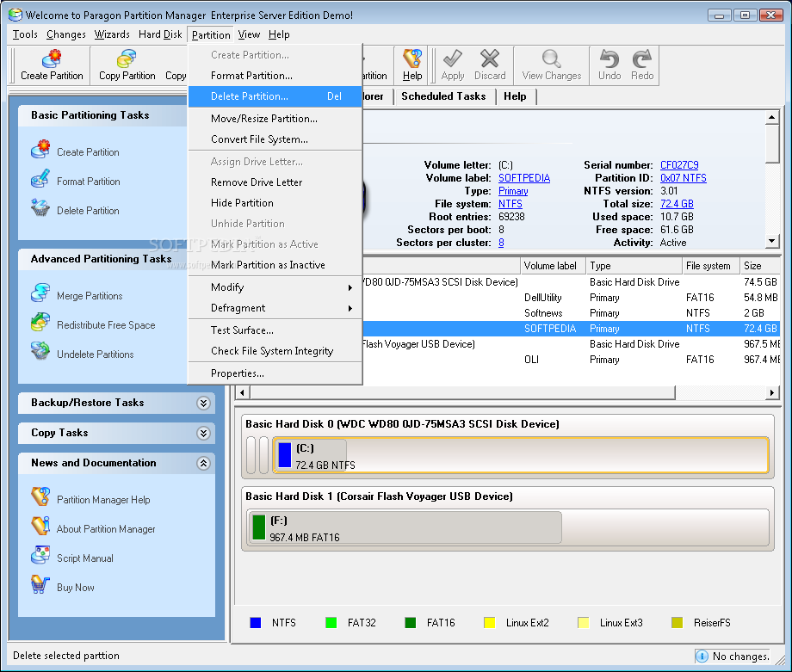Image resolution: width=792 pixels, height=672 pixels.
Task: Click partition list scroll left arrow
Action: pos(243,393)
